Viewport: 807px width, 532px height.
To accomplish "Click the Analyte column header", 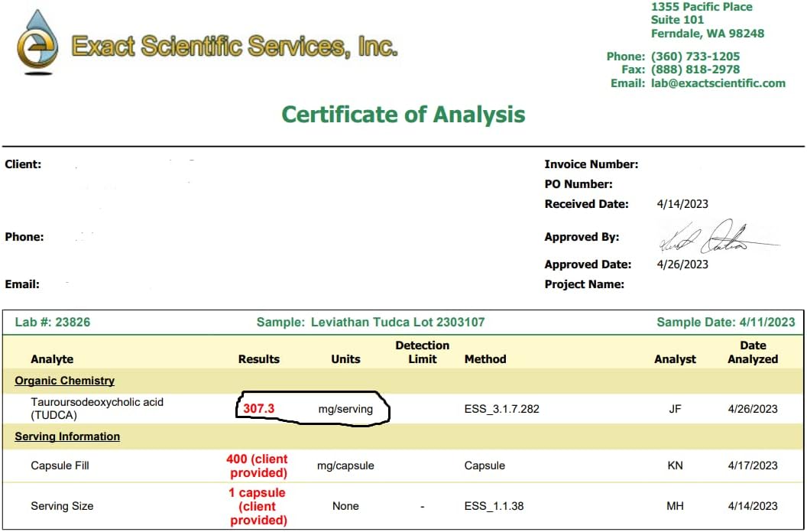I will 52,359.
